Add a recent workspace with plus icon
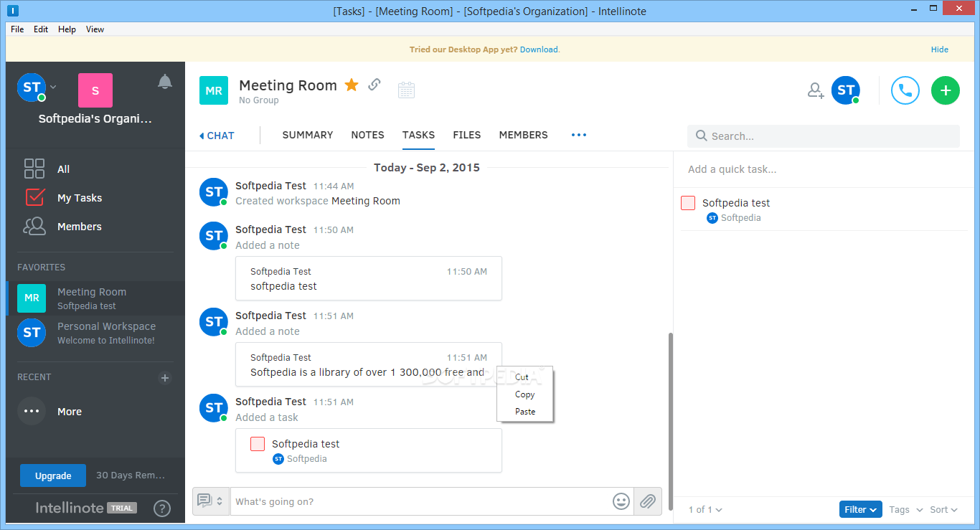This screenshot has width=980, height=530. (x=165, y=378)
